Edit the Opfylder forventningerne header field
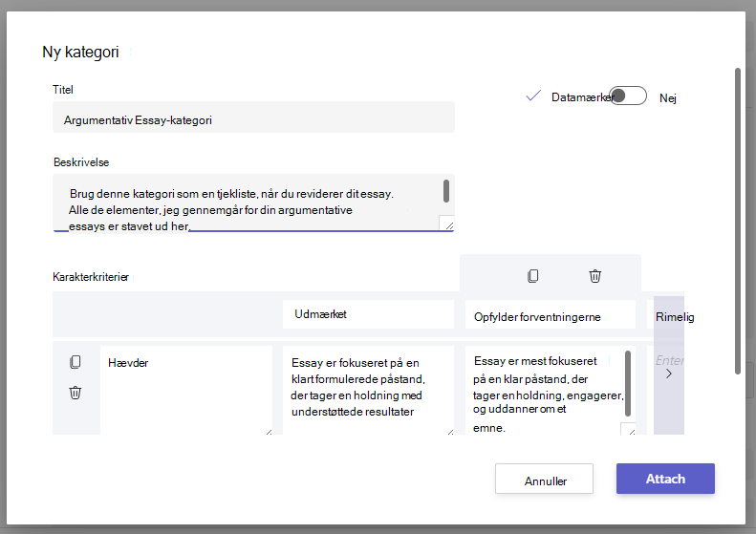The width and height of the screenshot is (756, 534). coord(551,314)
